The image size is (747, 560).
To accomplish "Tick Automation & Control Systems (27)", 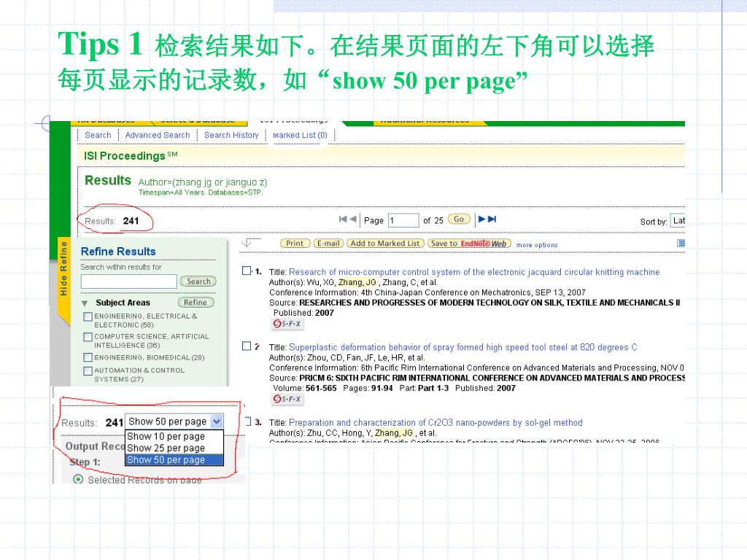I will (88, 370).
